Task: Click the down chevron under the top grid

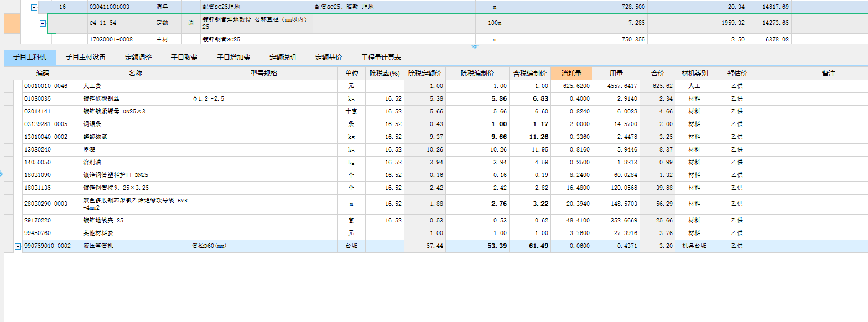Action: tap(475, 47)
